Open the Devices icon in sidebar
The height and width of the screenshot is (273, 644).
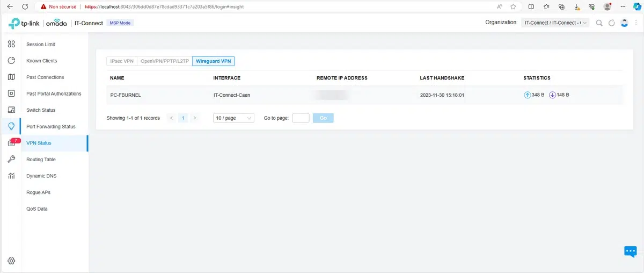11,94
